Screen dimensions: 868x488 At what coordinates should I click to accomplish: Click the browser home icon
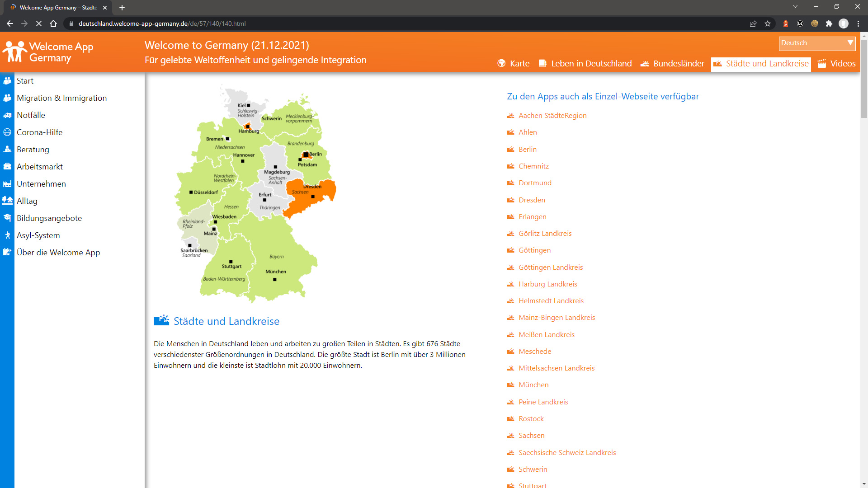pyautogui.click(x=53, y=23)
